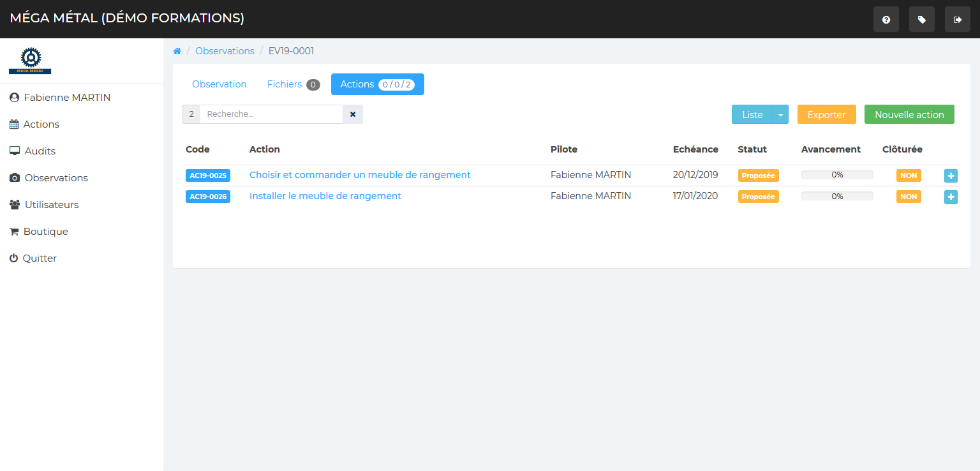Click the progress bar for AC19-0025
The height and width of the screenshot is (471, 980).
(837, 175)
